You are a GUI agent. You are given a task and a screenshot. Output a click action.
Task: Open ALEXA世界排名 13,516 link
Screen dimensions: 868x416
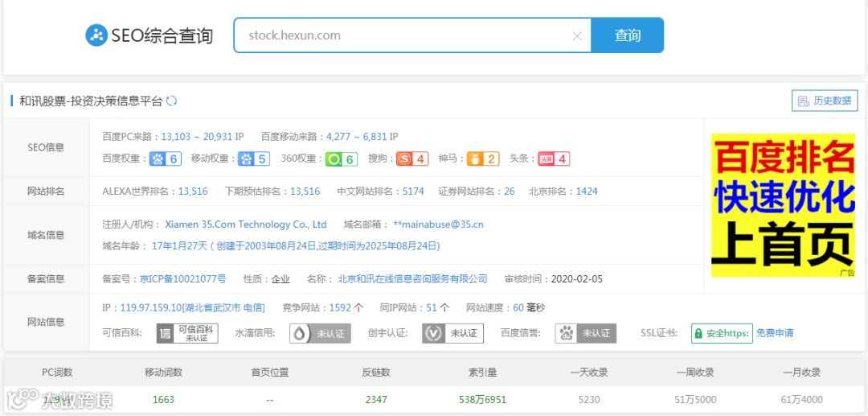[x=193, y=192]
